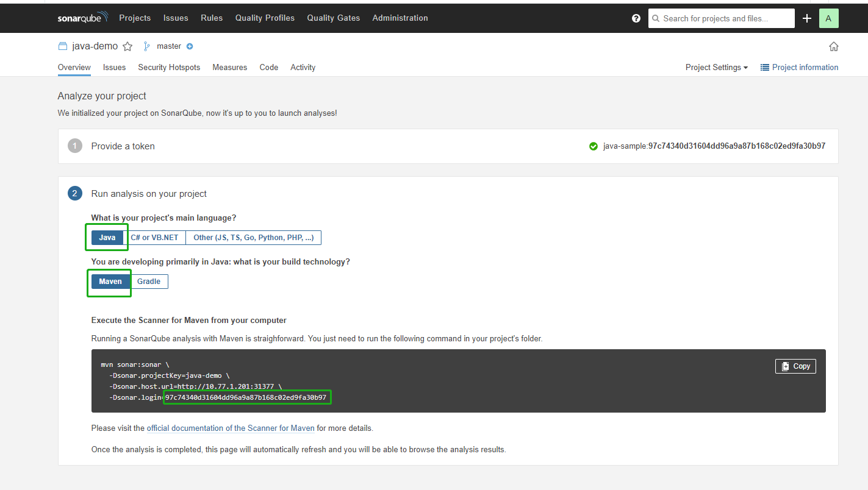The width and height of the screenshot is (868, 490).
Task: Click the home icon on the right
Action: click(x=833, y=46)
